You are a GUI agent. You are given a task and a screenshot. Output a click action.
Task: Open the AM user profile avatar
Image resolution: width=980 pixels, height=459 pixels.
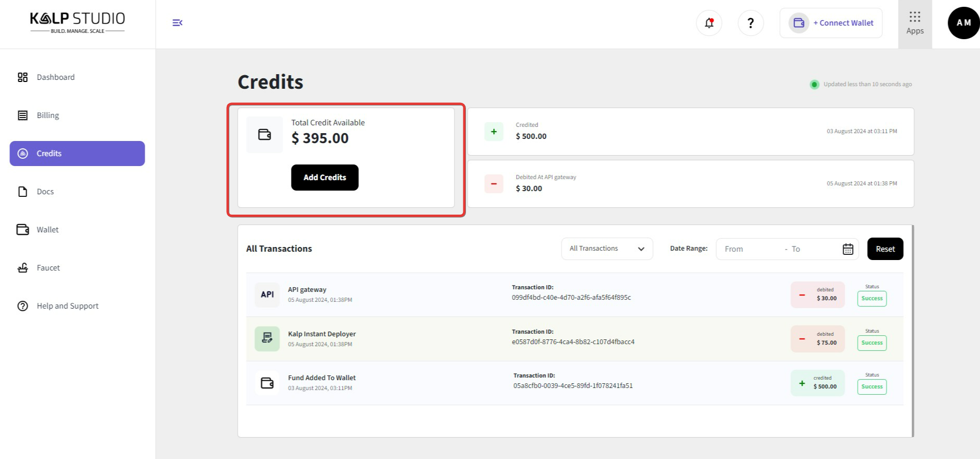point(963,23)
